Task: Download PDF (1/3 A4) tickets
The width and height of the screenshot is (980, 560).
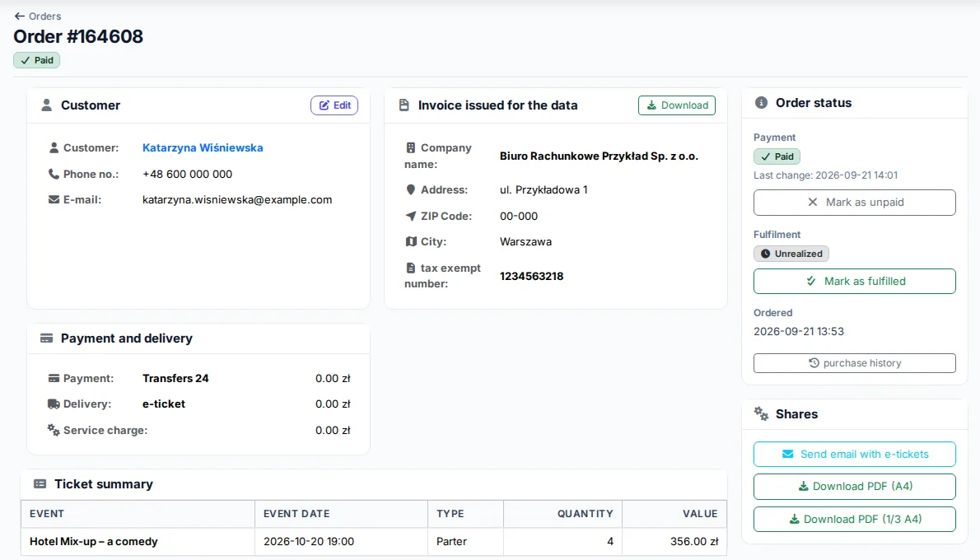Action: (854, 520)
